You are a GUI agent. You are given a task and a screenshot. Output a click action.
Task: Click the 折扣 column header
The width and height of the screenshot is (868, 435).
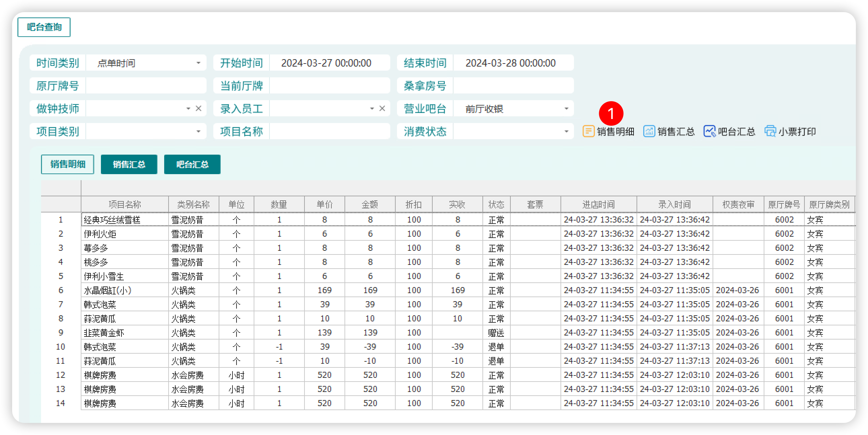[x=414, y=204]
